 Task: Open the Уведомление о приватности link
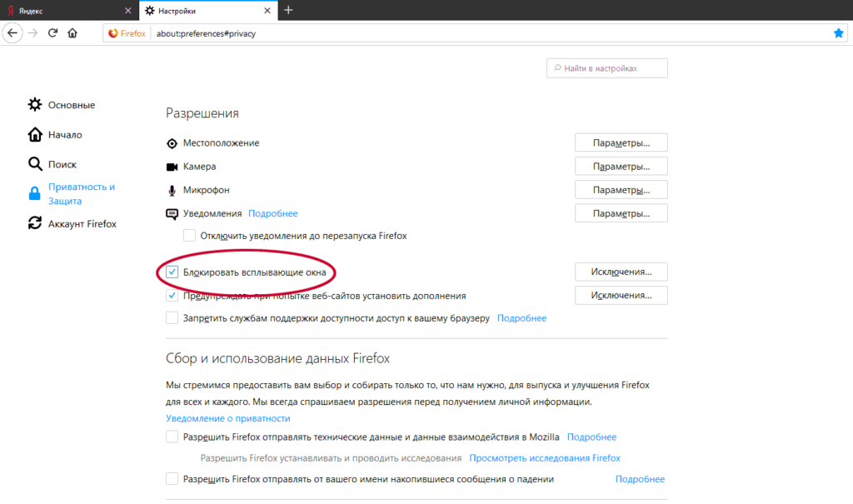pos(227,418)
